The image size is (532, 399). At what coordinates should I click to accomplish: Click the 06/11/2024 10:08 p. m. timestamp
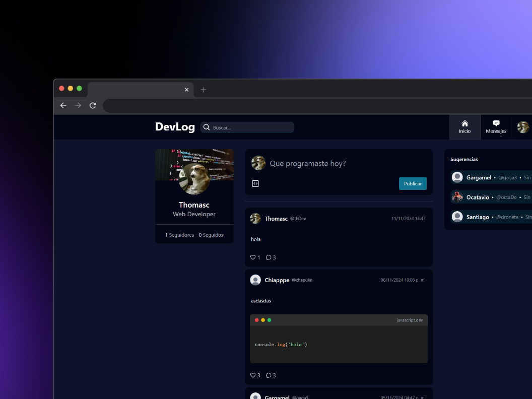(403, 280)
